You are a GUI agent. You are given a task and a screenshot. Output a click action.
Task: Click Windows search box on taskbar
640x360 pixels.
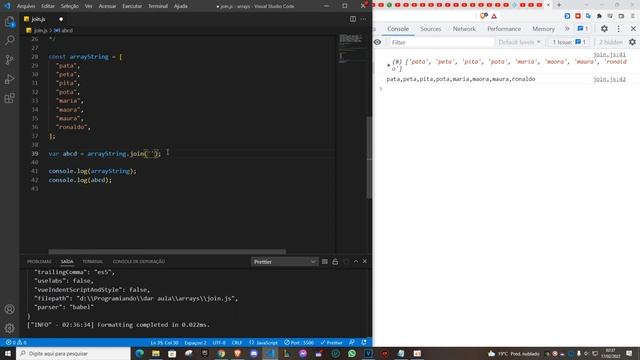tap(73, 353)
